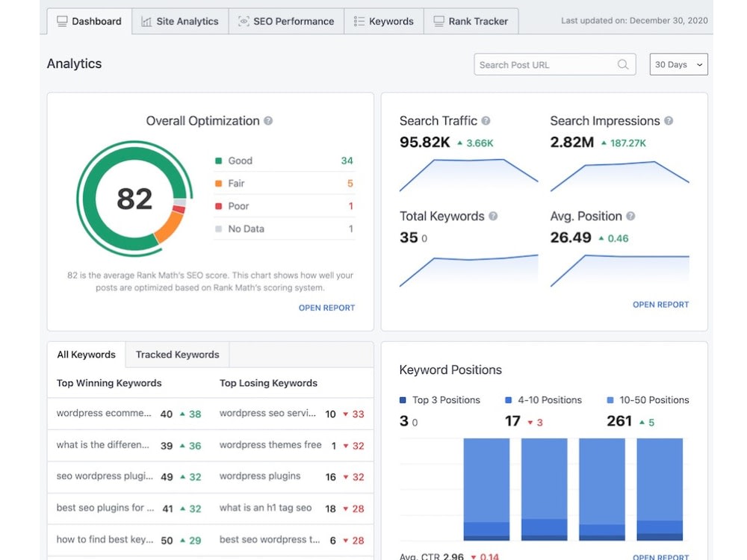Open the Dashboard tab
This screenshot has height=560, width=747.
pos(89,22)
